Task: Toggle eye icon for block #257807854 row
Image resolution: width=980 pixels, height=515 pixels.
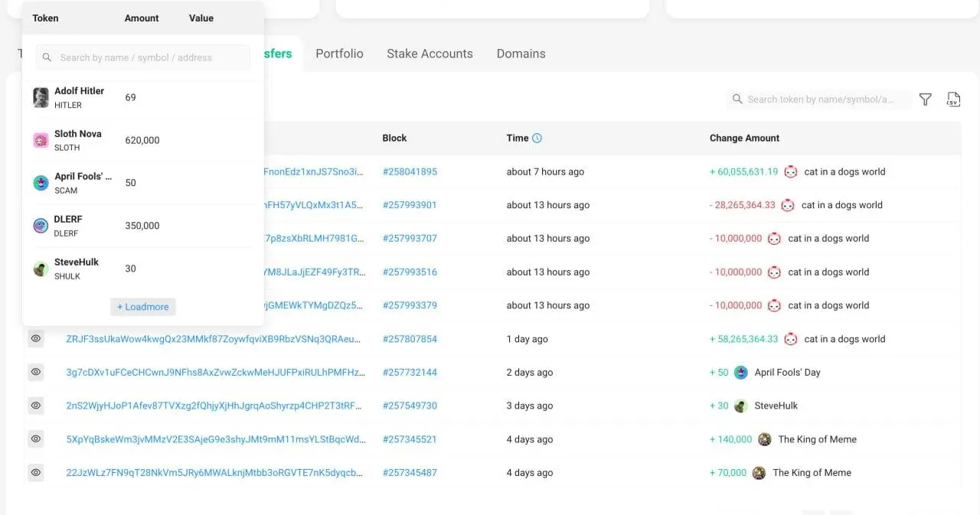Action: (36, 338)
